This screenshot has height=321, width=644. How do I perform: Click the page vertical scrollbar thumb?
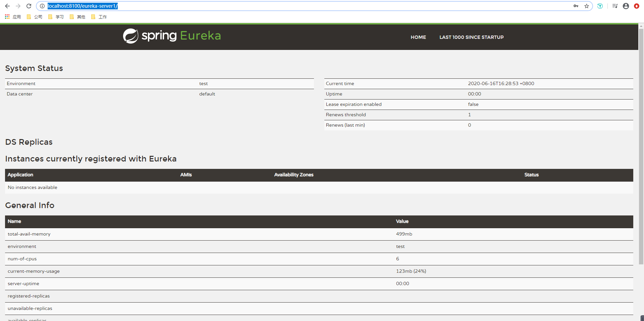point(641,147)
